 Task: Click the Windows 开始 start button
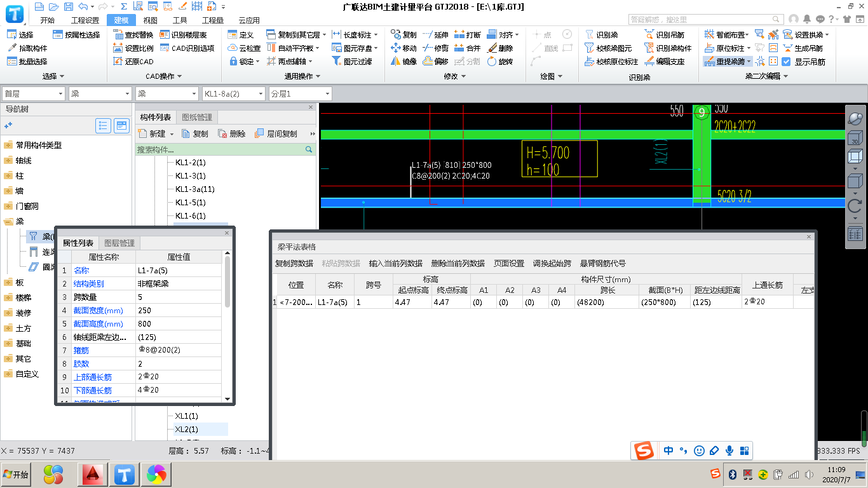point(17,474)
